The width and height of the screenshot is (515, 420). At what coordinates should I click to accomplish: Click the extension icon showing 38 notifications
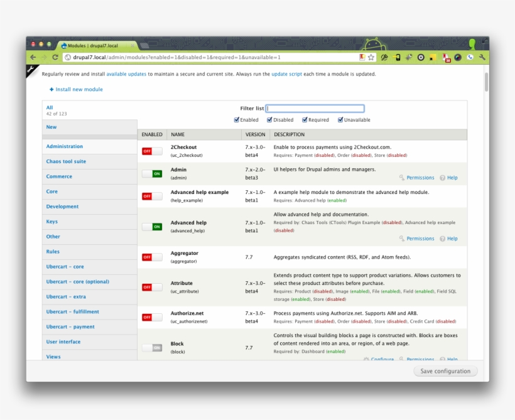[447, 57]
